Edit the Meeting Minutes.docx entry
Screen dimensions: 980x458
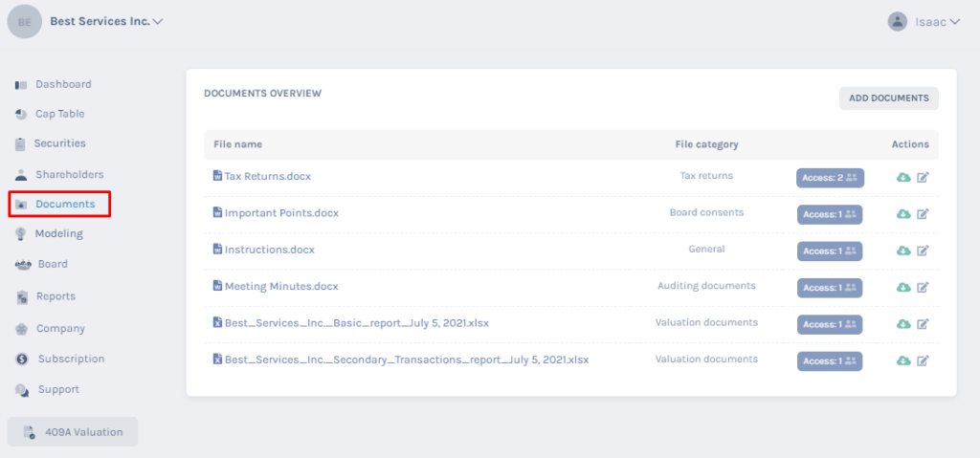click(923, 288)
